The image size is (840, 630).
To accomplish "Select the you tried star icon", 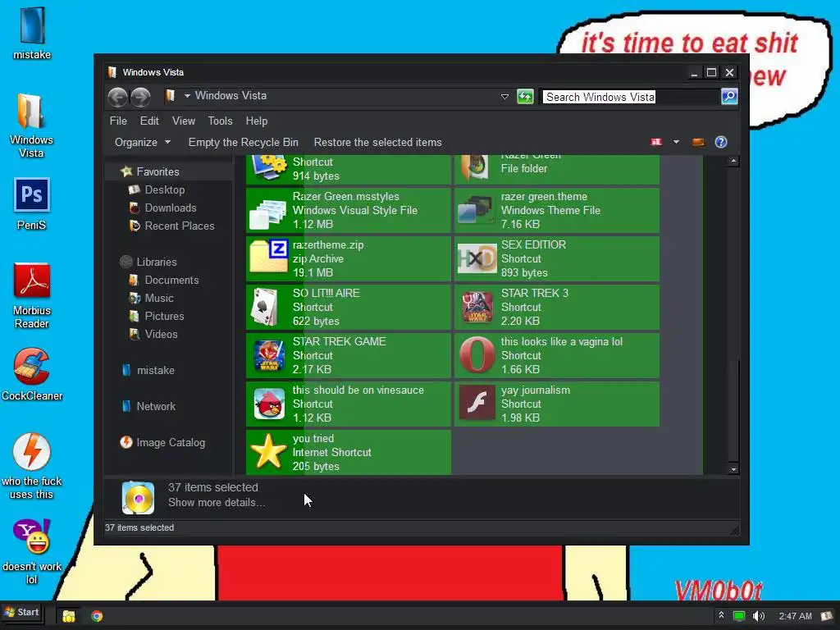I will coord(268,452).
